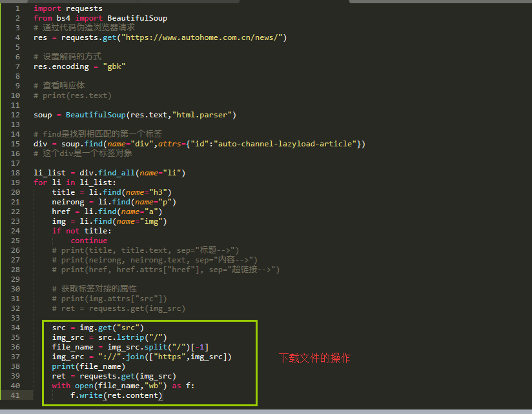Image resolution: width=532 pixels, height=414 pixels.
Task: Click 'find_all' in the li_list line
Action: coord(116,173)
